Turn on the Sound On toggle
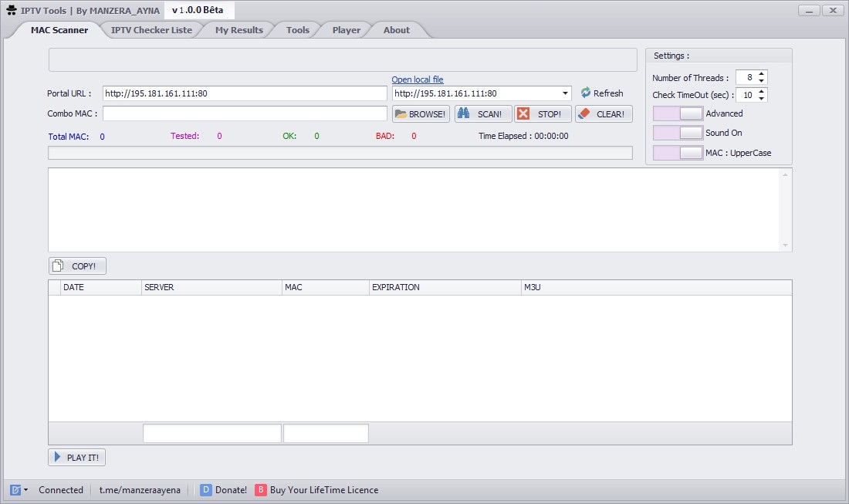Viewport: 849px width, 504px height. 678,132
